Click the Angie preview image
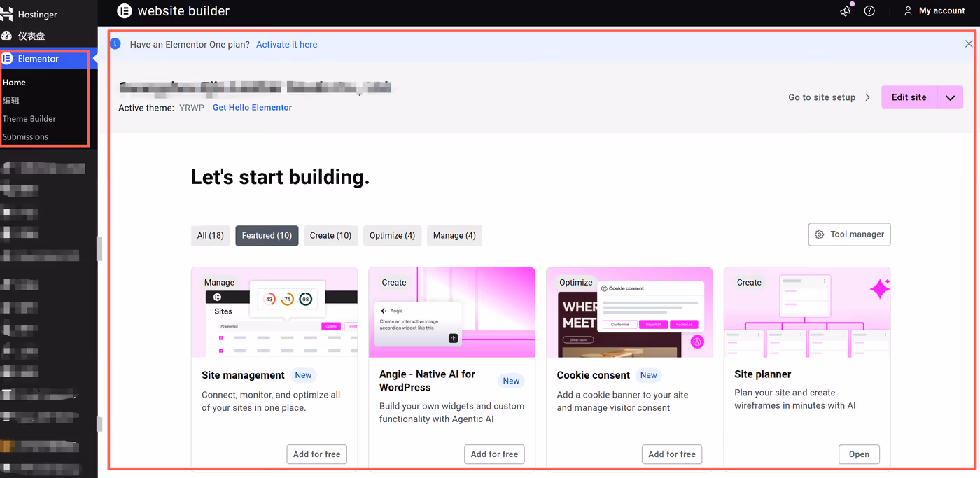This screenshot has width=980, height=478. pos(452,312)
